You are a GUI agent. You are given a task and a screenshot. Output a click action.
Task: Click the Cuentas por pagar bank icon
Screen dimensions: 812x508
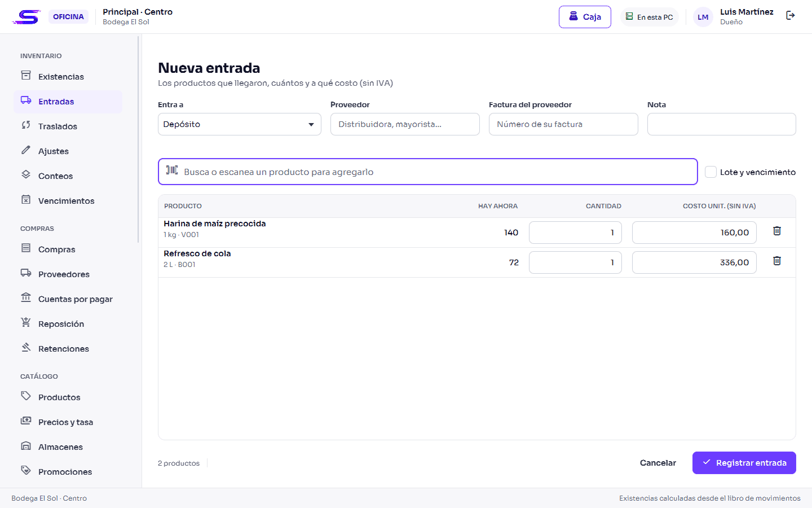point(26,298)
